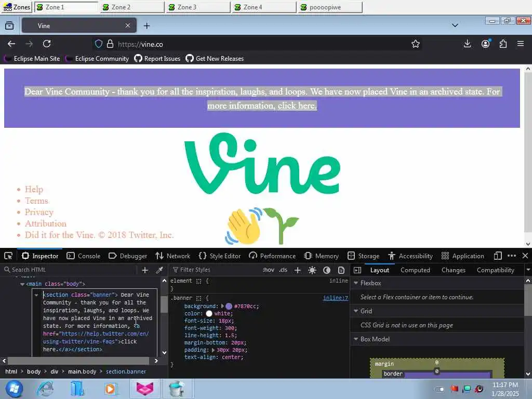Toggle the :hov pseudo-class panel
This screenshot has height=399, width=532.
pyautogui.click(x=269, y=270)
